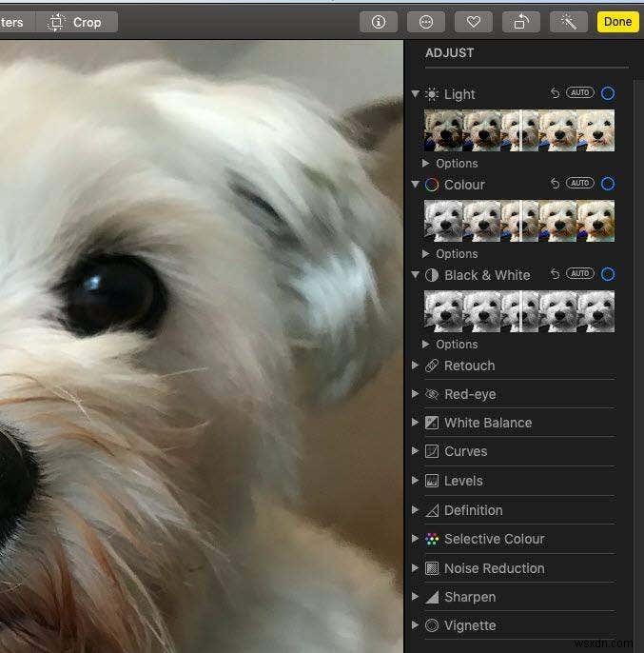The width and height of the screenshot is (644, 653).
Task: Collapse the Black & White section triangle
Action: (415, 274)
